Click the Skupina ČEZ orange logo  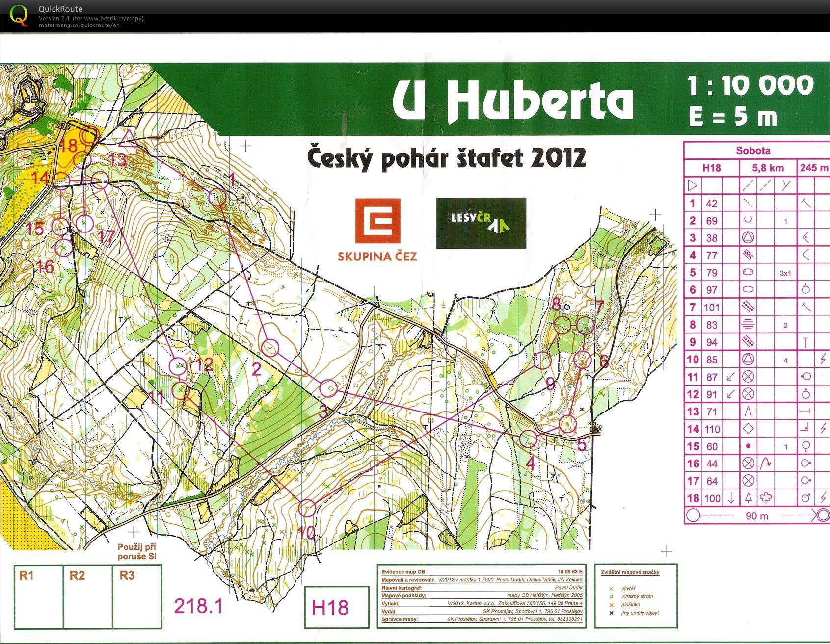377,230
